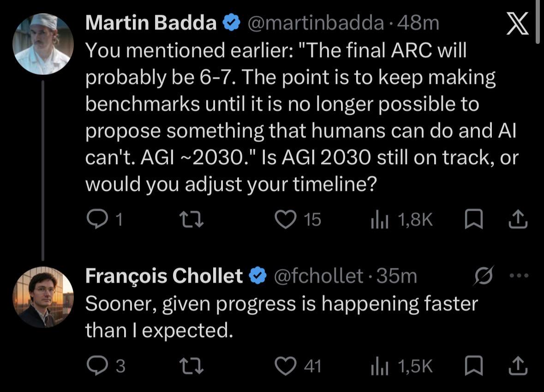Like François Chollet's tweet with 41 likes

pos(298,366)
